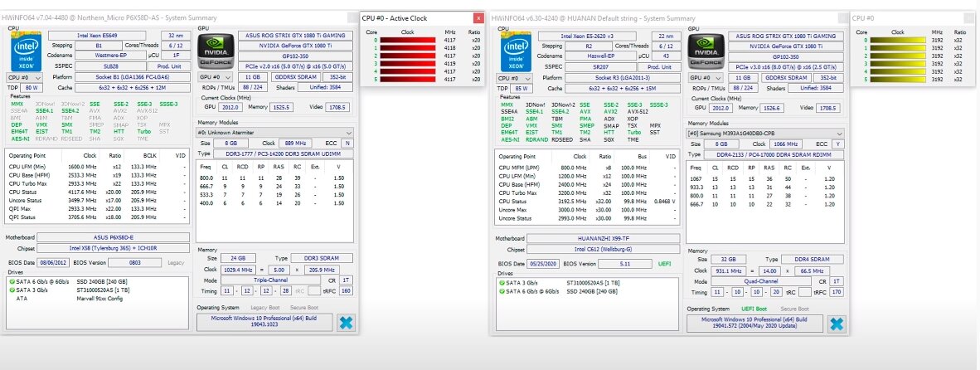Click the 'Marvell 91xx Config' ATA drive row

[97, 298]
